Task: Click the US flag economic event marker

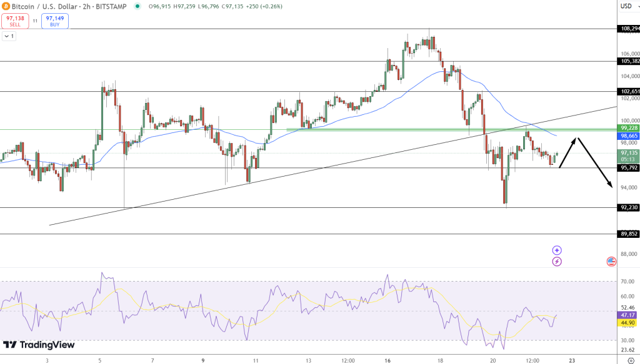Action: pos(610,262)
